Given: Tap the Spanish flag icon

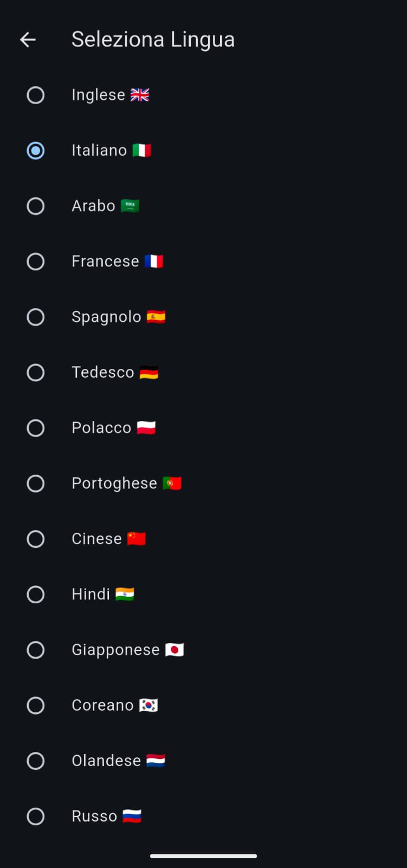Looking at the screenshot, I should coord(156,317).
